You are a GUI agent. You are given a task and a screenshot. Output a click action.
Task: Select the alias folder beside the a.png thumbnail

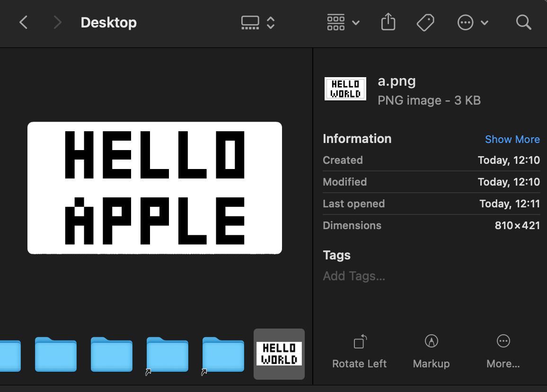click(223, 355)
